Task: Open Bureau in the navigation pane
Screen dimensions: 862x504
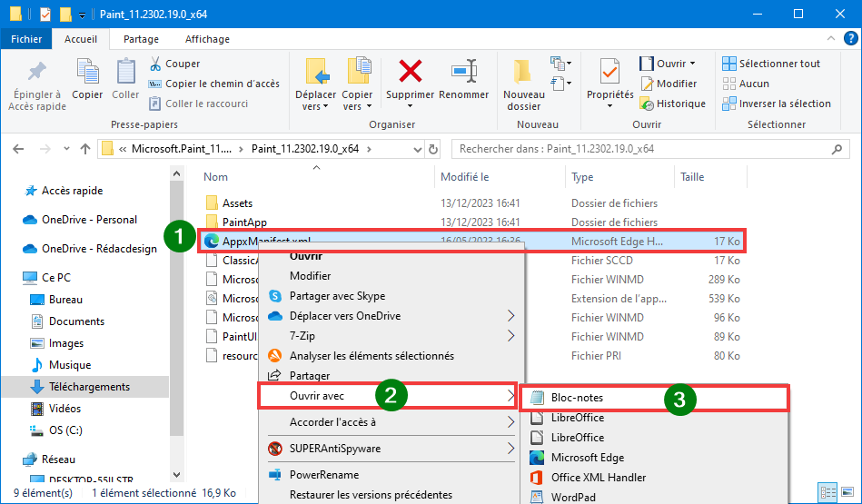Action: (65, 300)
